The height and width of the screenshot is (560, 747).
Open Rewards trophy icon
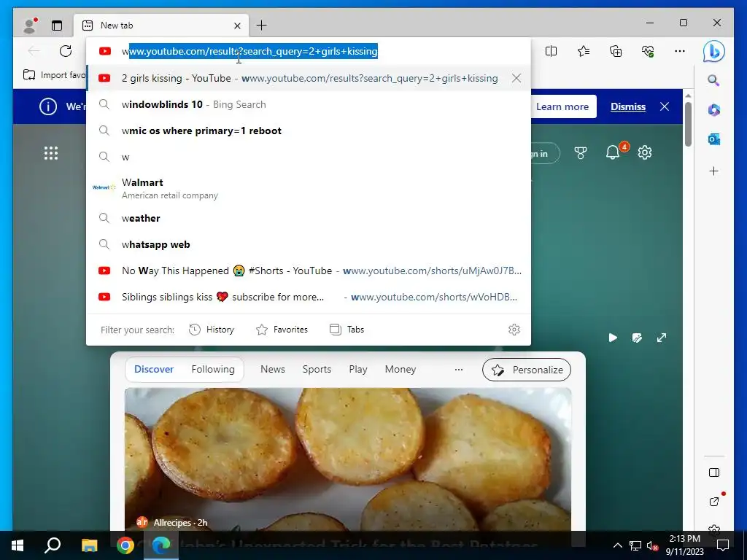[x=580, y=153]
